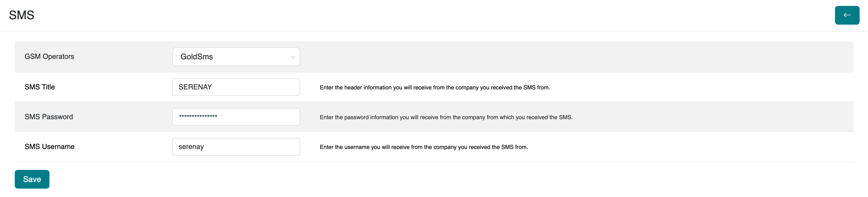
Task: Click the header information help text
Action: [435, 88]
